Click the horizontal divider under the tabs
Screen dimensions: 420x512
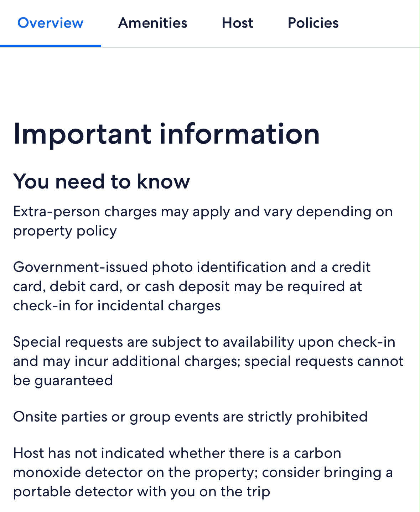[260, 47]
